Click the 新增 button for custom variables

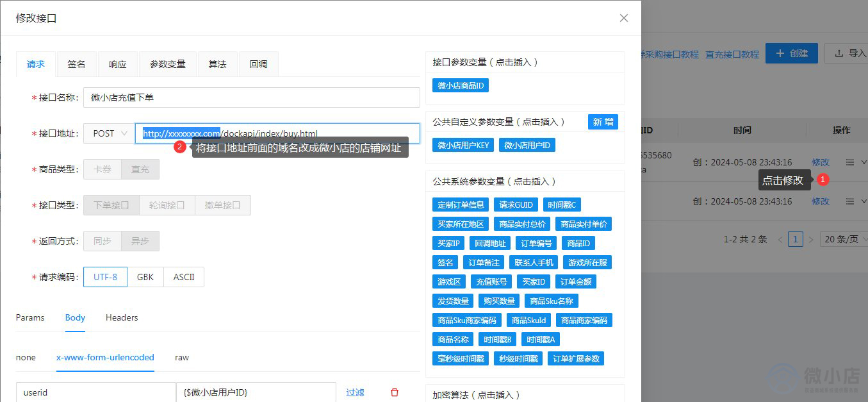coord(603,122)
